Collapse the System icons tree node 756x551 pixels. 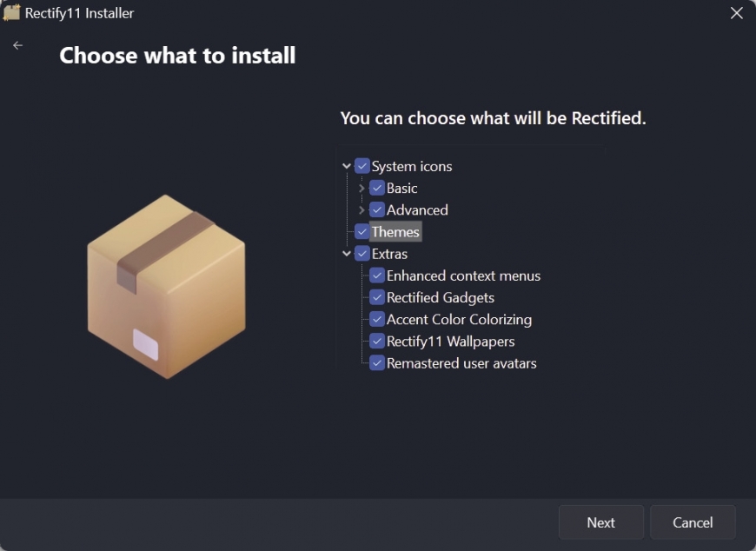pos(347,166)
